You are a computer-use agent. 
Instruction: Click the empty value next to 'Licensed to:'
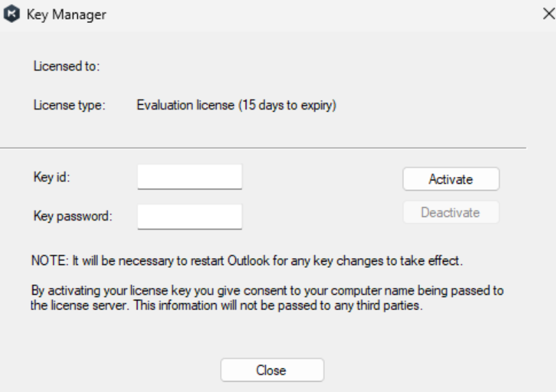click(x=208, y=68)
